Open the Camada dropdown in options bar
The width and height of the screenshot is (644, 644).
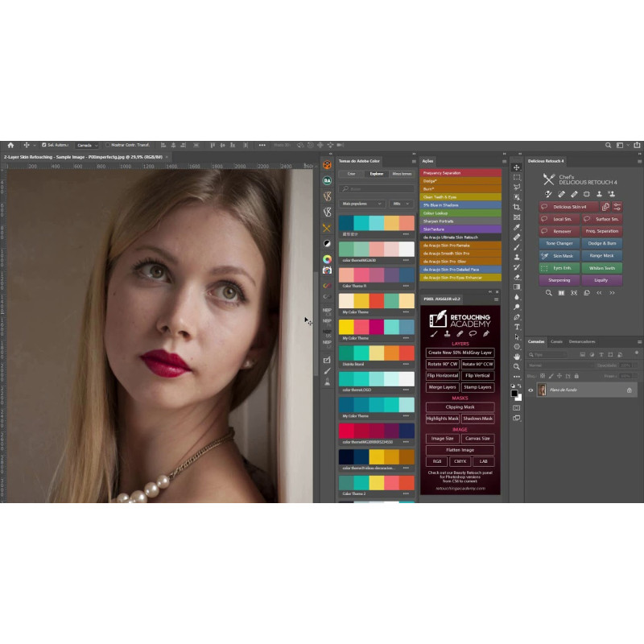click(87, 145)
